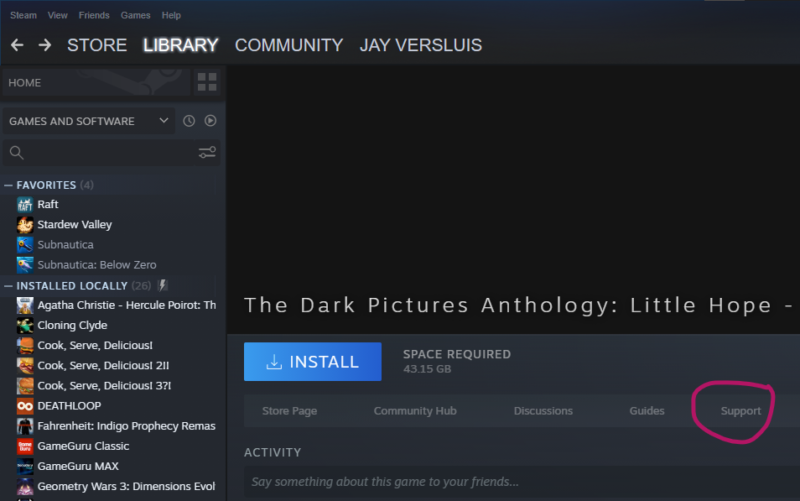The height and width of the screenshot is (501, 800).
Task: Click the Raft game icon
Action: pyautogui.click(x=25, y=205)
